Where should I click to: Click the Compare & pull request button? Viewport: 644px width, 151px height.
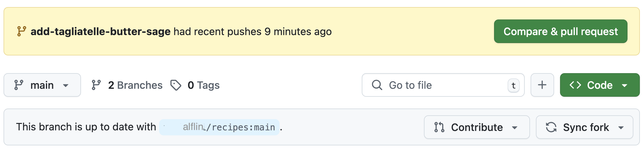[560, 31]
